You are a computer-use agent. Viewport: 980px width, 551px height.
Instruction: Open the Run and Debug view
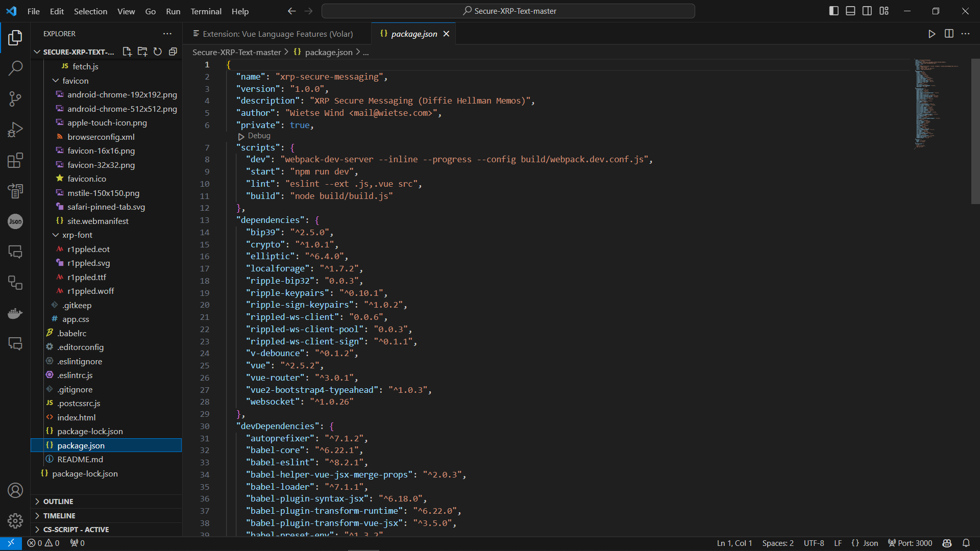15,130
